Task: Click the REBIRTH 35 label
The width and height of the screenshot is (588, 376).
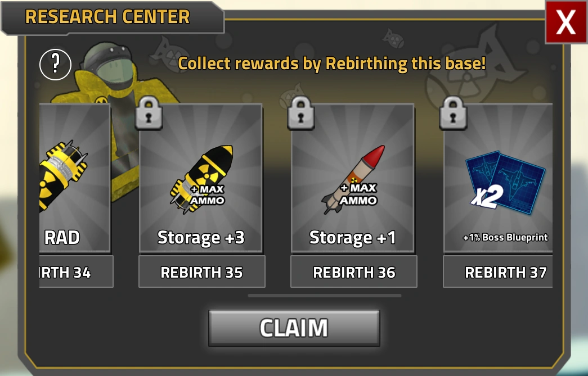Action: [202, 272]
